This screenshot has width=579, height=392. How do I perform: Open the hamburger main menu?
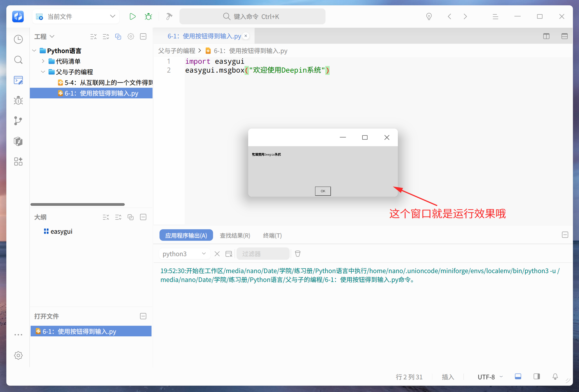[496, 17]
